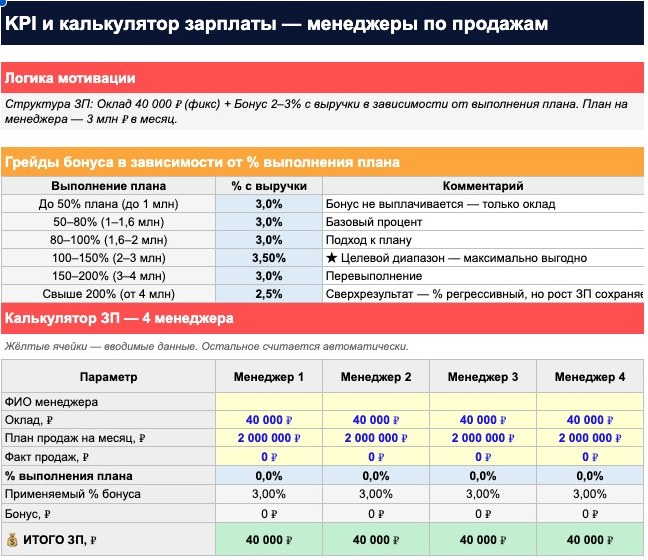Click the 3,0% cell for 150–200% row
The image size is (648, 560).
tap(269, 276)
